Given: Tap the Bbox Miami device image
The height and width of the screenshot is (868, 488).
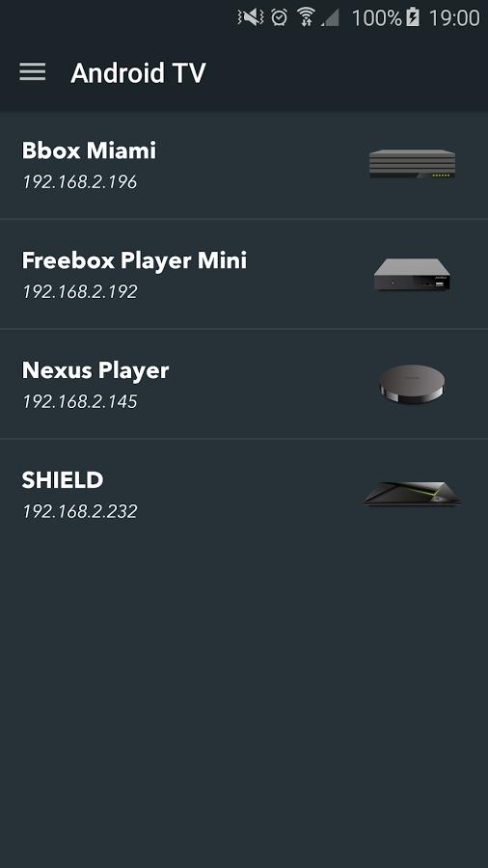Looking at the screenshot, I should (x=412, y=164).
